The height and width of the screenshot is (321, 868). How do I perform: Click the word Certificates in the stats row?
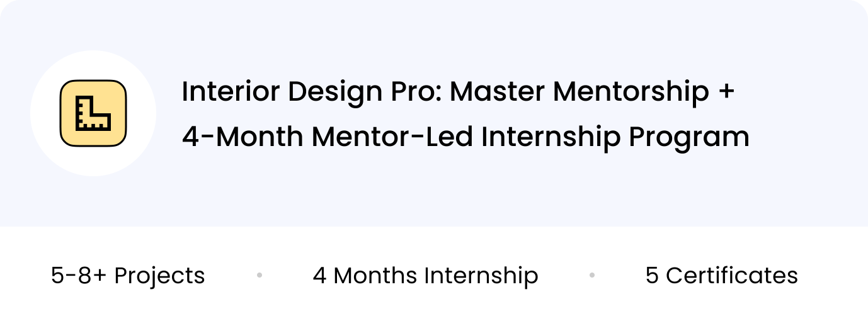tap(731, 276)
